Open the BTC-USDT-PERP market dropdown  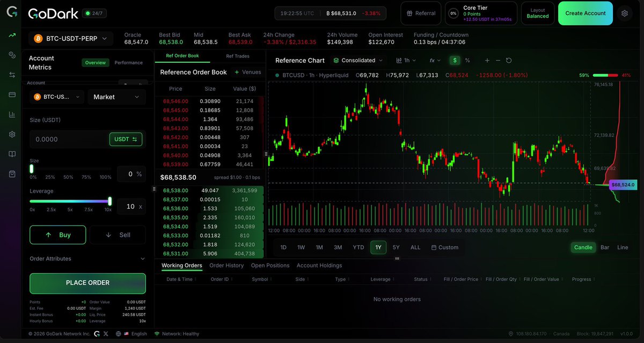(x=71, y=39)
